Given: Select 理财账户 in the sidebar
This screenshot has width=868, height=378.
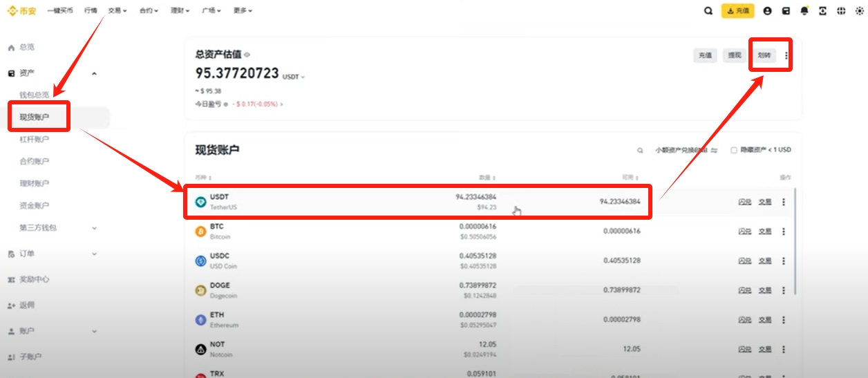Looking at the screenshot, I should point(35,183).
